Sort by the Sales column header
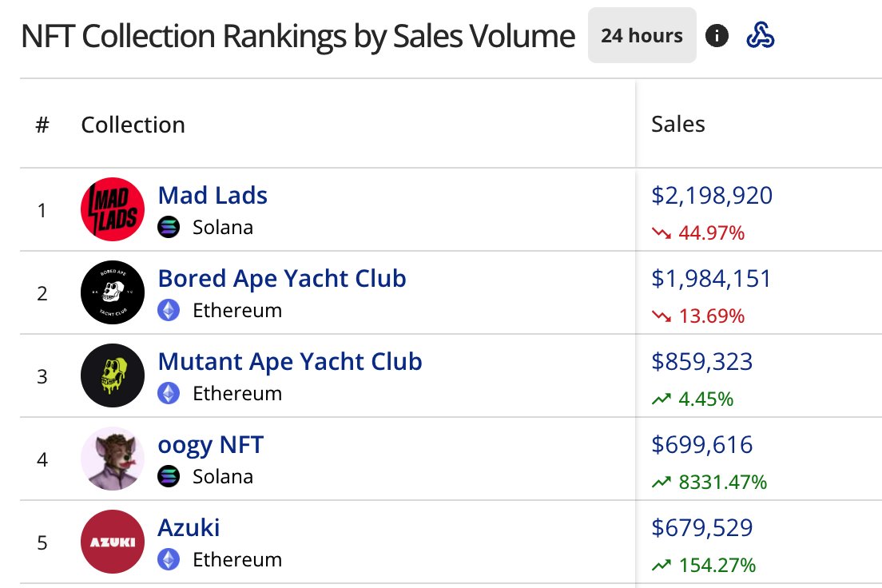This screenshot has width=882, height=588. 677,124
